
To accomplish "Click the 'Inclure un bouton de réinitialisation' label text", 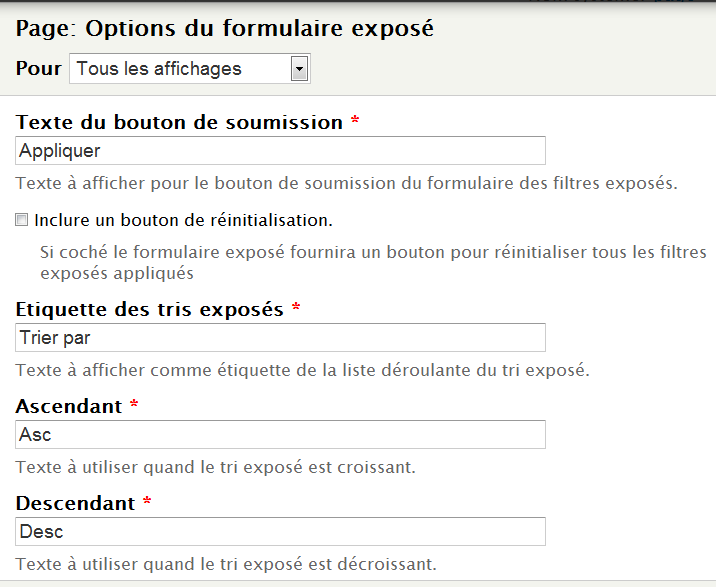I will click(x=183, y=219).
